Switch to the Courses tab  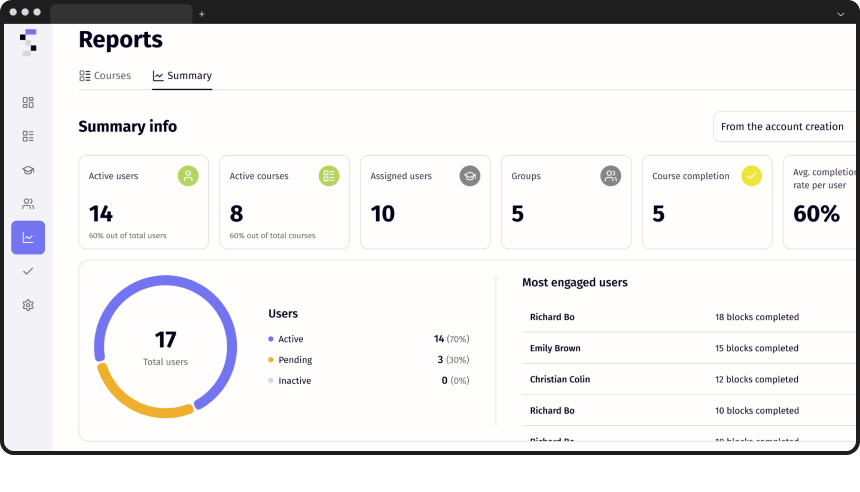click(105, 76)
